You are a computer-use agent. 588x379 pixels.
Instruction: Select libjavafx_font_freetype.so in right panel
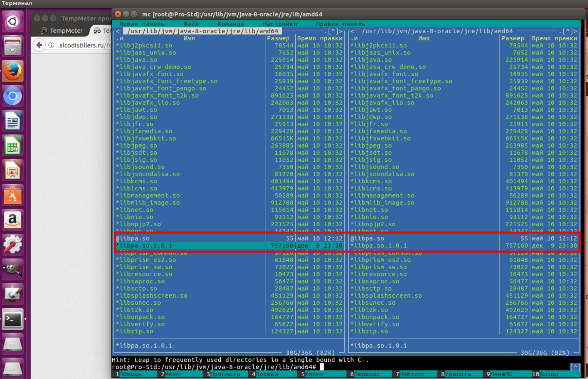464,81
